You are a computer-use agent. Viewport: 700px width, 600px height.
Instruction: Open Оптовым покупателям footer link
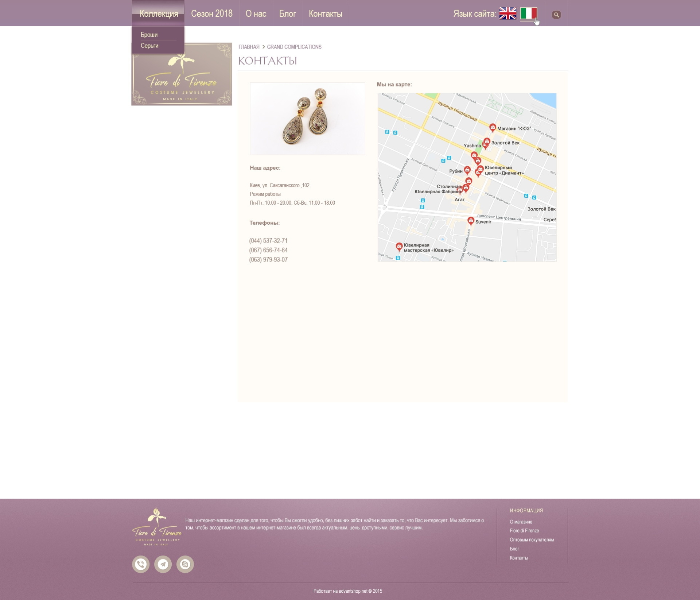tap(532, 540)
